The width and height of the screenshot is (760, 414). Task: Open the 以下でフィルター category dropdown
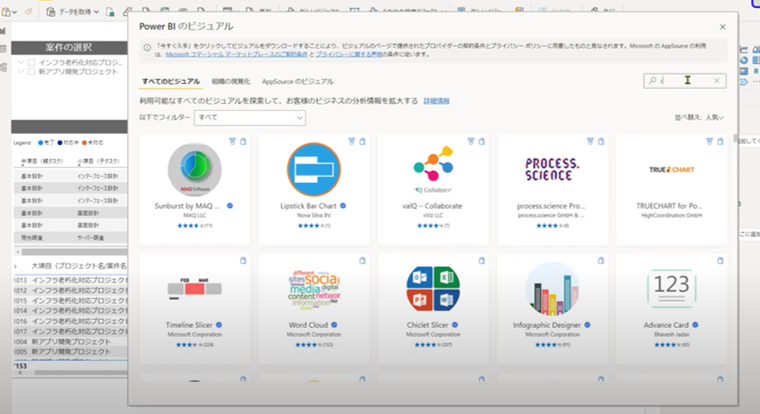(250, 118)
